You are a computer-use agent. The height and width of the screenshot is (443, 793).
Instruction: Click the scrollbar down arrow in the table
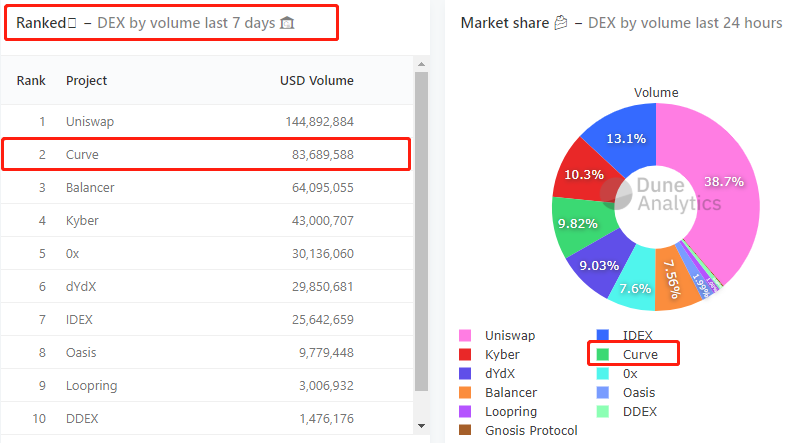tap(421, 426)
